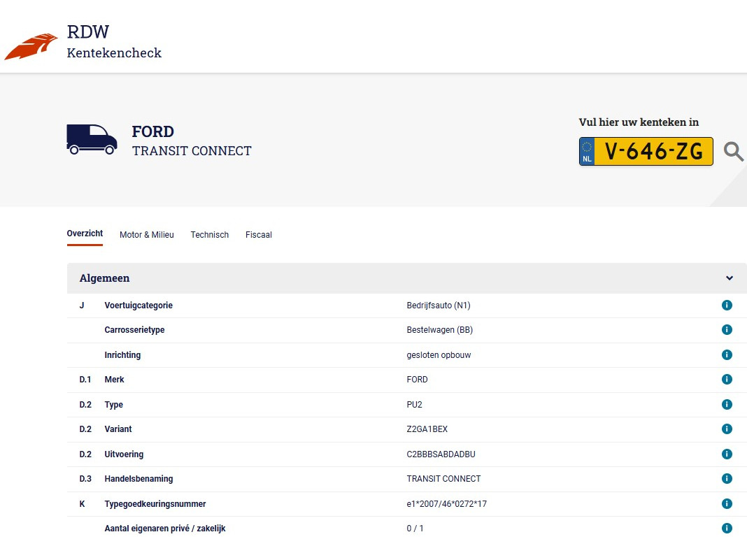747x560 pixels.
Task: Click the Handelsbenaming label
Action: point(138,479)
